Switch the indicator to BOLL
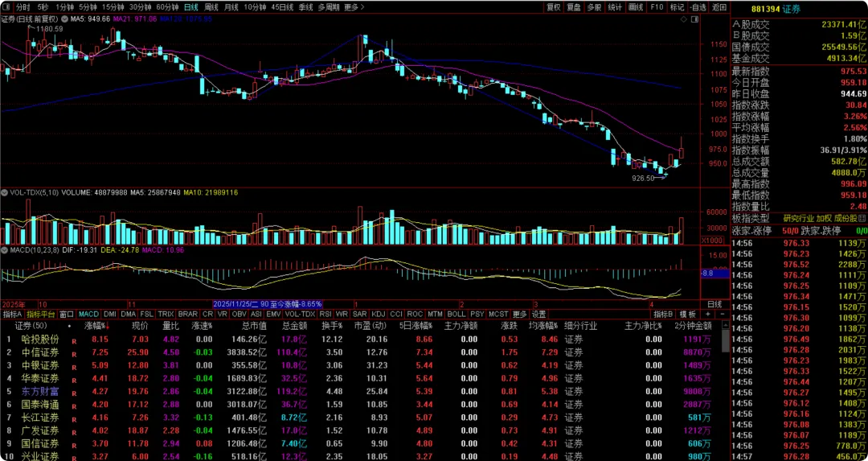 click(x=457, y=314)
